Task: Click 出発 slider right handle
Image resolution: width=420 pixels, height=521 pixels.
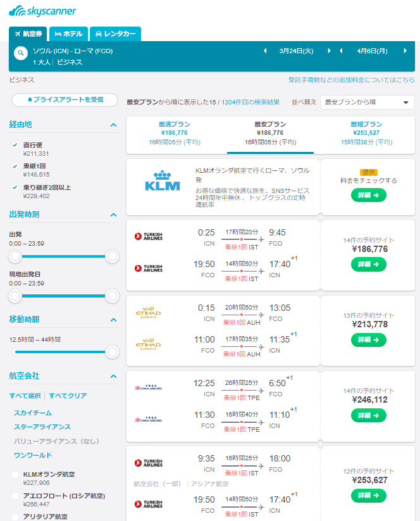Action: pyautogui.click(x=112, y=256)
